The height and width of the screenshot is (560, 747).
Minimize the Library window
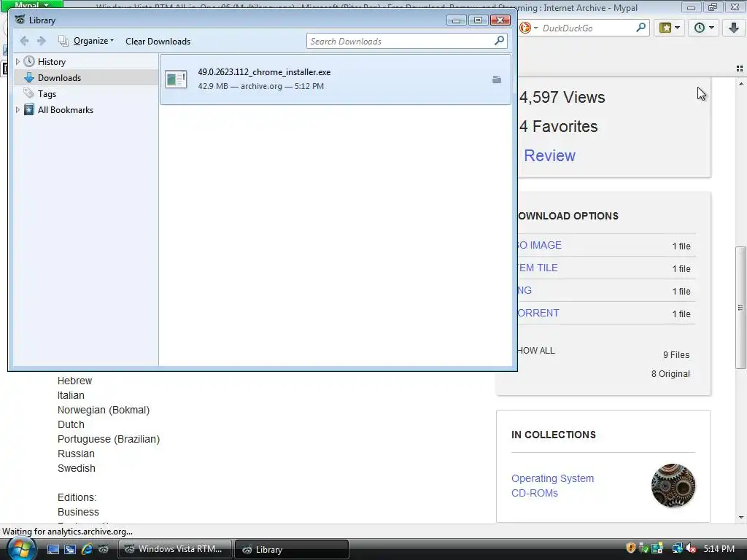point(457,20)
